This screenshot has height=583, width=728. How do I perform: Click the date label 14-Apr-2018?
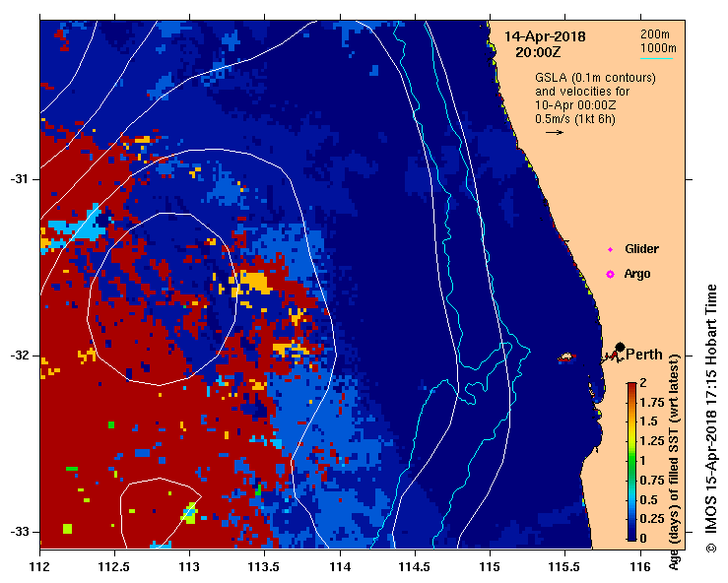(x=545, y=36)
